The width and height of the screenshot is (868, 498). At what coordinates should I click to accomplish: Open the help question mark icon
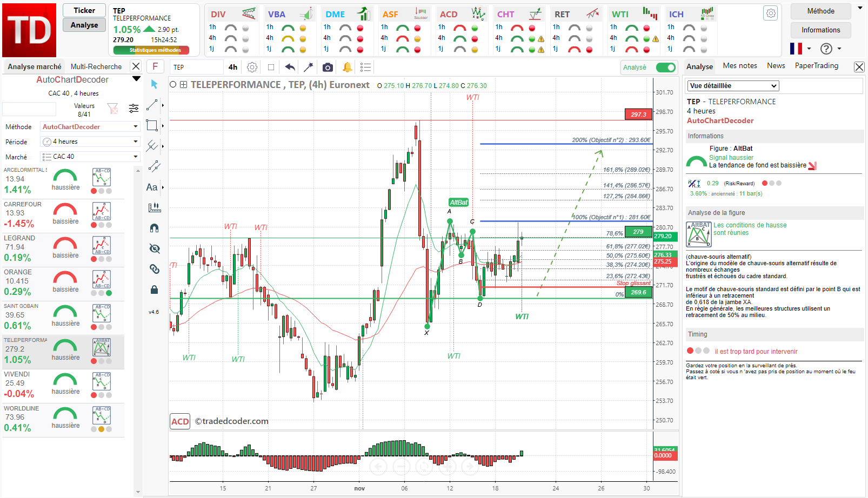pos(826,49)
